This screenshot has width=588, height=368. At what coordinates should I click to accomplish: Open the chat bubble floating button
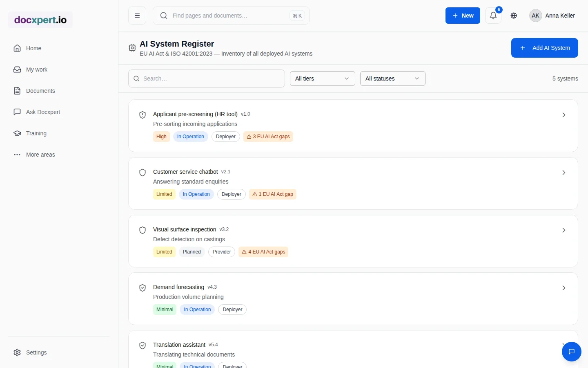coord(572,352)
